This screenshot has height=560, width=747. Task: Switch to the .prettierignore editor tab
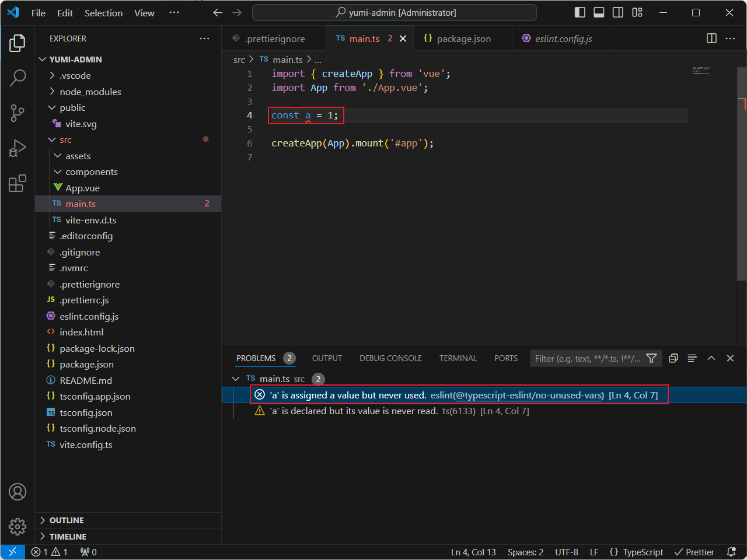coord(274,38)
